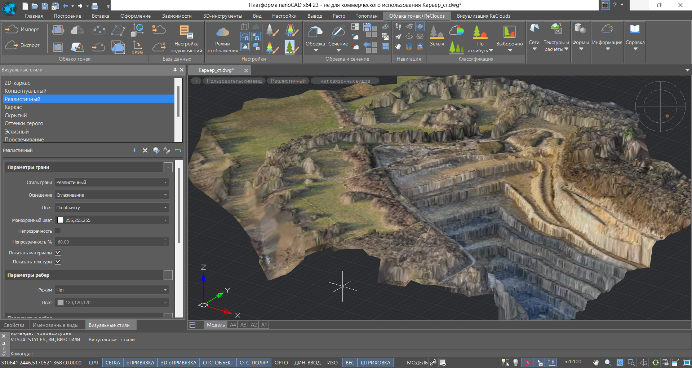
Task: Click the Импорт point cloud import button
Action: pyautogui.click(x=22, y=29)
